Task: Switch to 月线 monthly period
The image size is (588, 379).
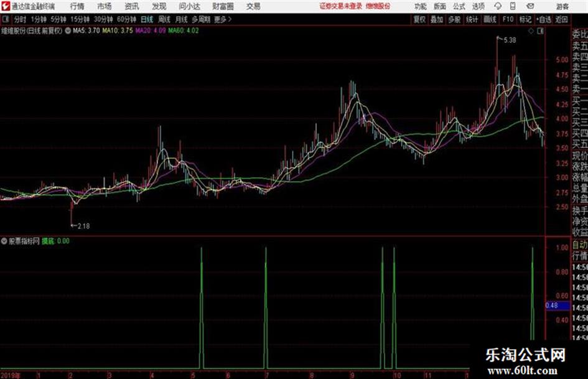Action: [x=181, y=19]
